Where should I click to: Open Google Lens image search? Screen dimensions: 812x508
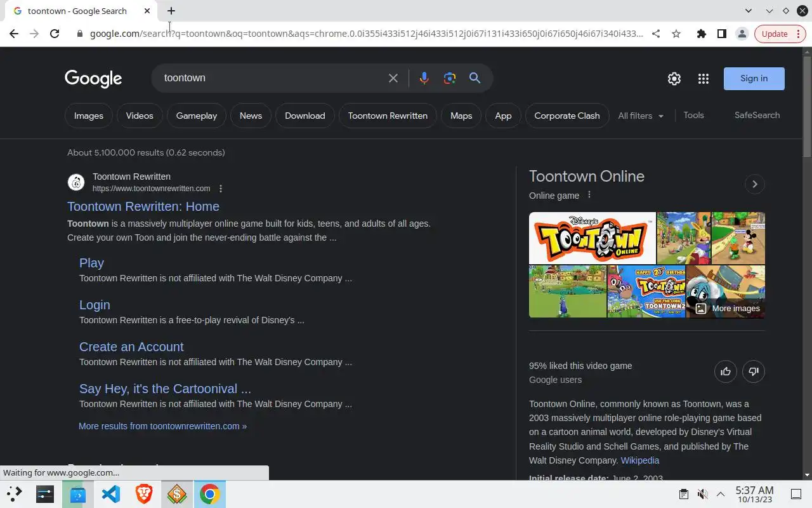click(450, 78)
